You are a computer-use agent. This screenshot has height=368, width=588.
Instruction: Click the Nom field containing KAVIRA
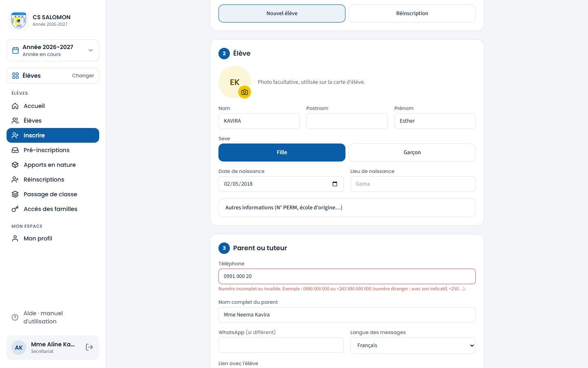(x=259, y=121)
